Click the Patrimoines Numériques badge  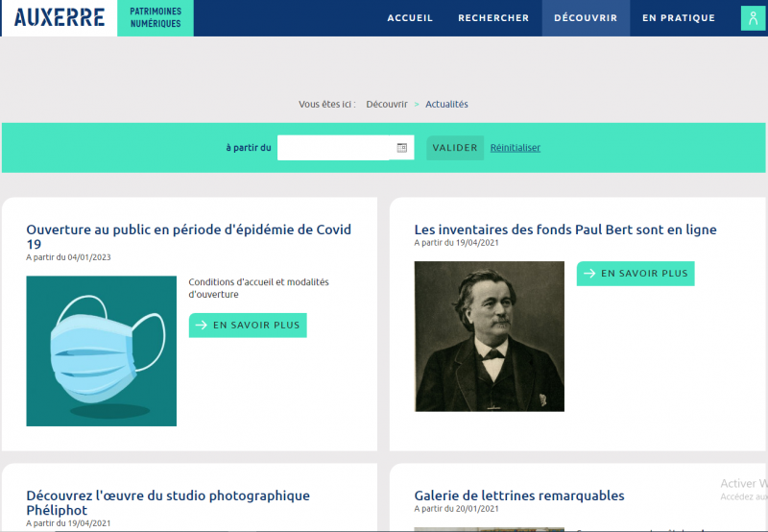point(155,17)
